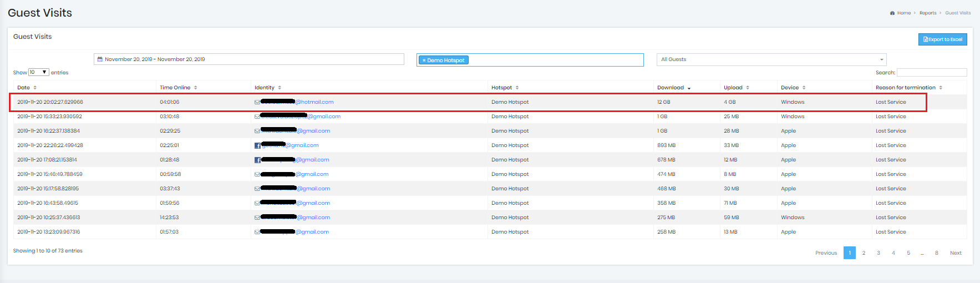This screenshot has width=980, height=283.
Task: Open the hotmail.com identity link
Action: [x=297, y=102]
